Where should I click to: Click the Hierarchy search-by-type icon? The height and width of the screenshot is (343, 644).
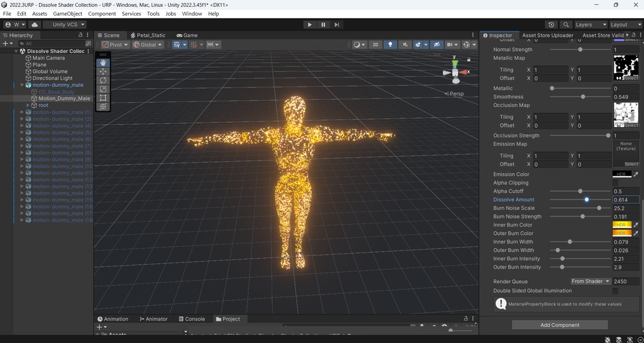pyautogui.click(x=88, y=43)
